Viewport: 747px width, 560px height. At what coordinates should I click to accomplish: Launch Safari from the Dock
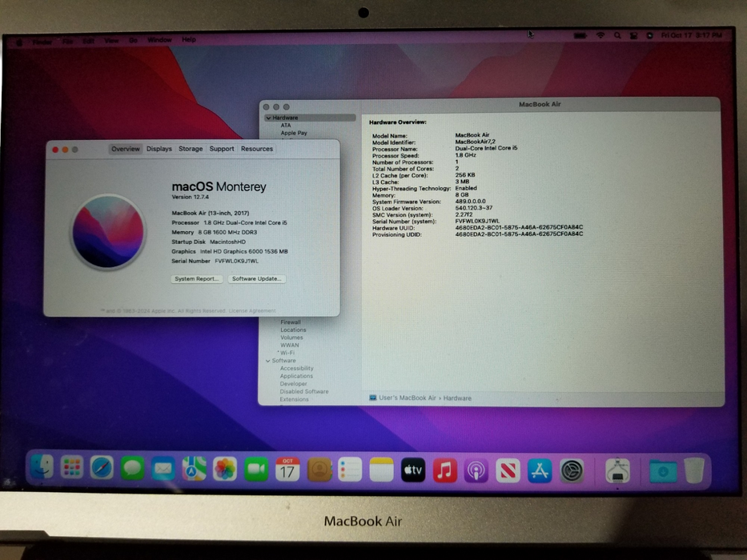click(x=102, y=468)
